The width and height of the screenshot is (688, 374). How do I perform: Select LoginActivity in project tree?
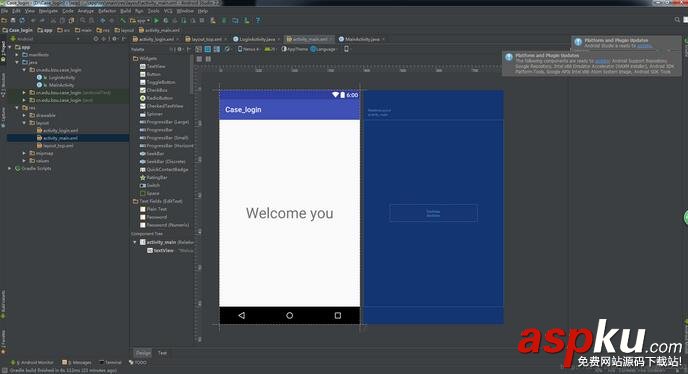[x=57, y=78]
